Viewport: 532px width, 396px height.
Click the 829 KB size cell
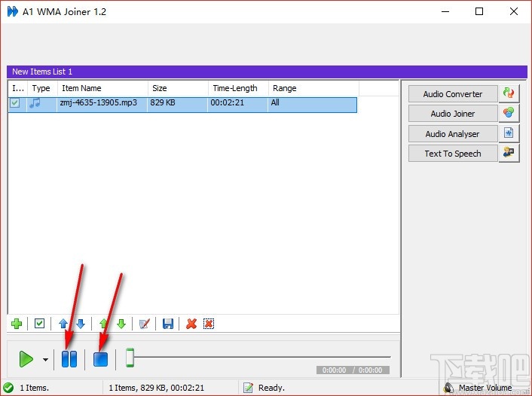[163, 102]
